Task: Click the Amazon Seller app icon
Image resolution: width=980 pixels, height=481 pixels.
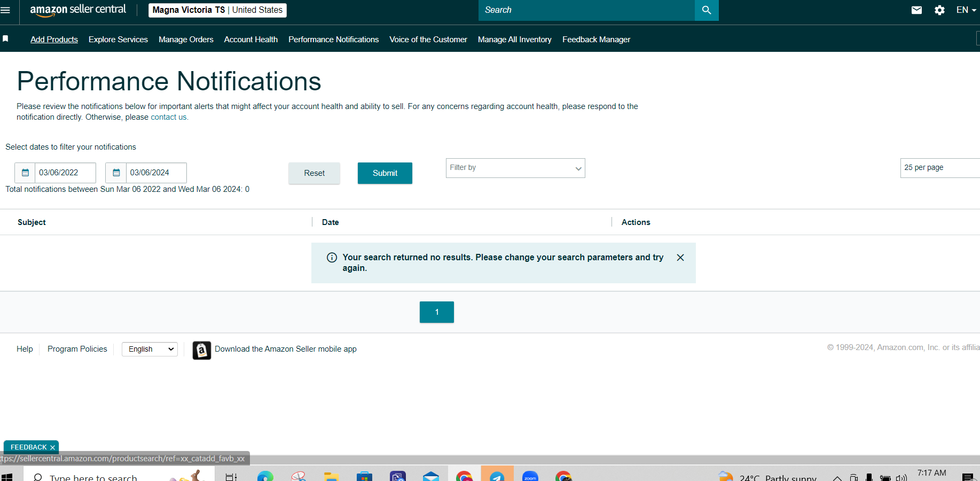Action: [201, 350]
